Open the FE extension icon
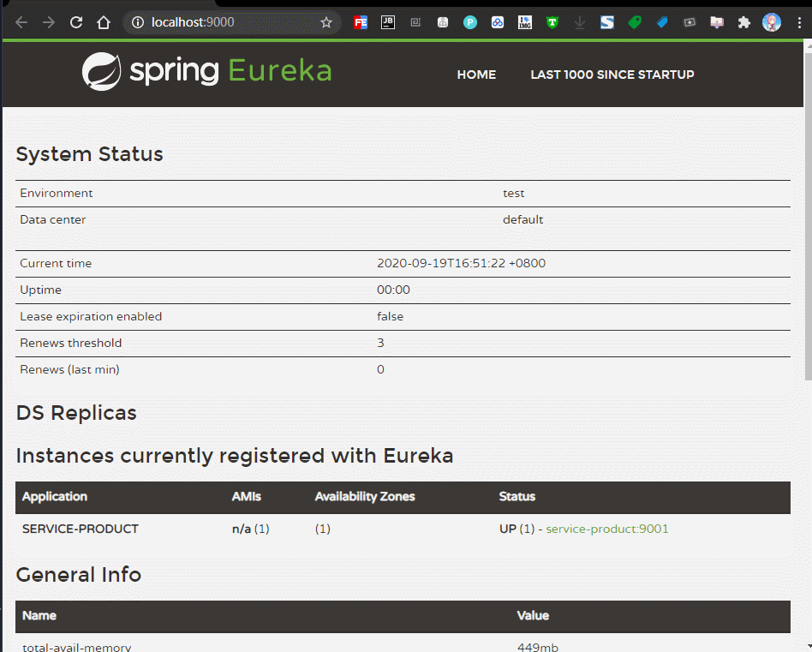The width and height of the screenshot is (812, 652). coord(361,22)
